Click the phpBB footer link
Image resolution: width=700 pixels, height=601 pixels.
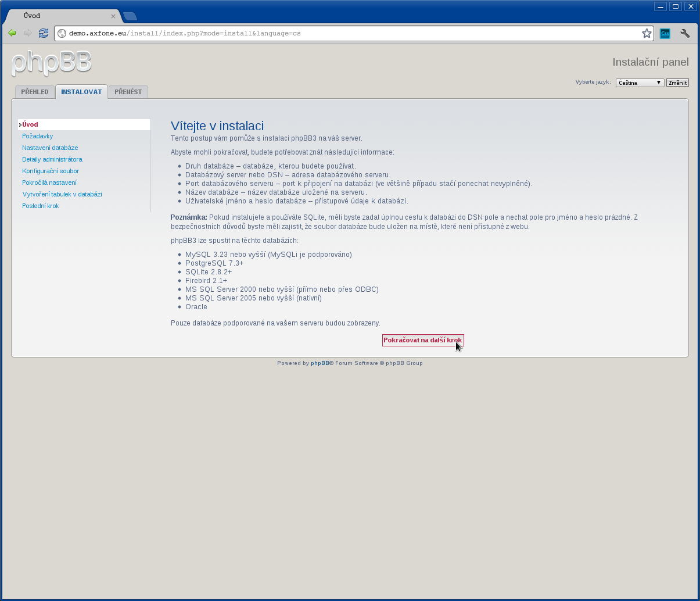[x=319, y=363]
